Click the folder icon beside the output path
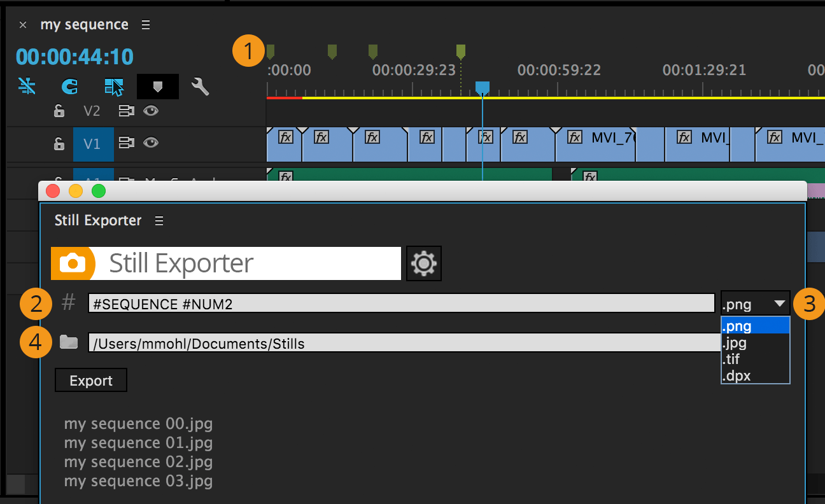This screenshot has width=825, height=504. (69, 342)
